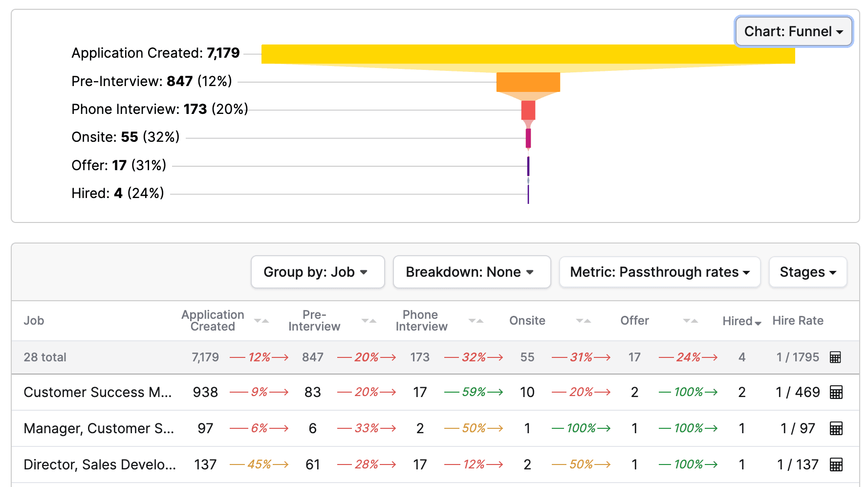Screen dimensions: 868x487
Task: Click calculator icon for Customer Success row
Action: 836,392
